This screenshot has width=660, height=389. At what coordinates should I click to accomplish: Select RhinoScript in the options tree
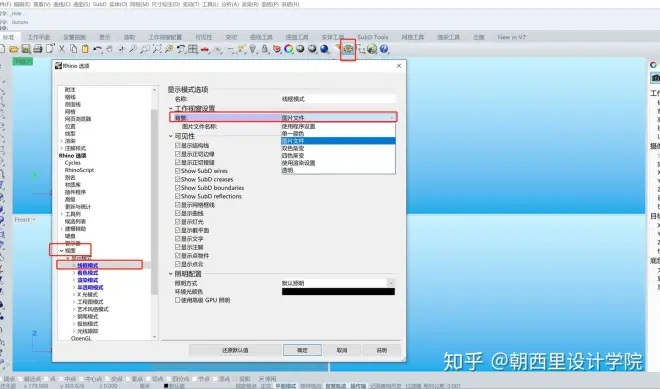[79, 170]
